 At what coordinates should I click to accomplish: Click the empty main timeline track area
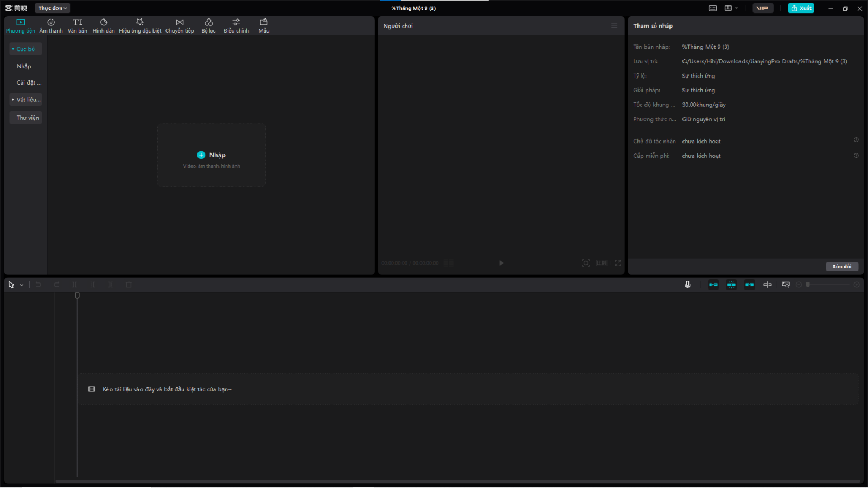[469, 389]
